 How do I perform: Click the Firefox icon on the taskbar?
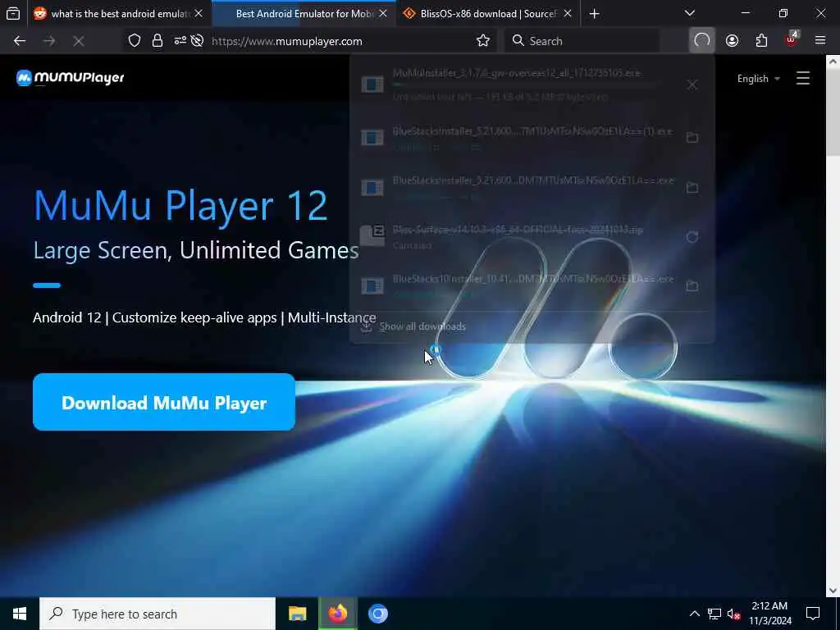[337, 614]
